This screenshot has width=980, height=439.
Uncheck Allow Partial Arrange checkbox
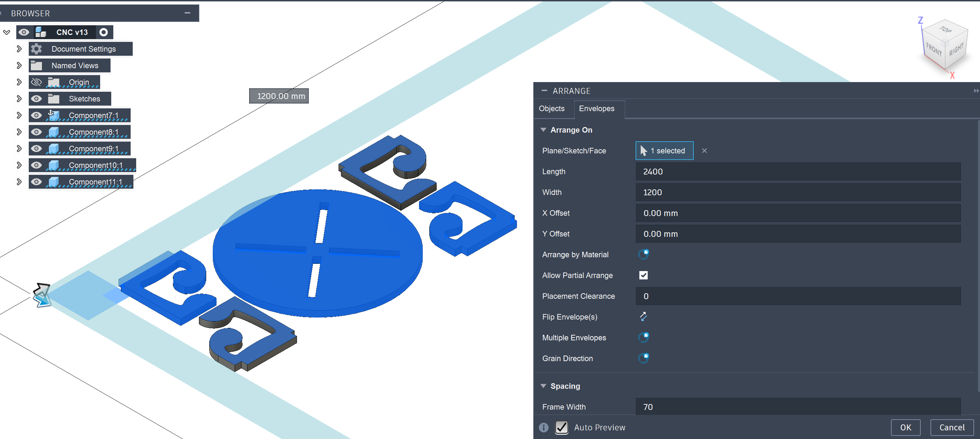(643, 275)
